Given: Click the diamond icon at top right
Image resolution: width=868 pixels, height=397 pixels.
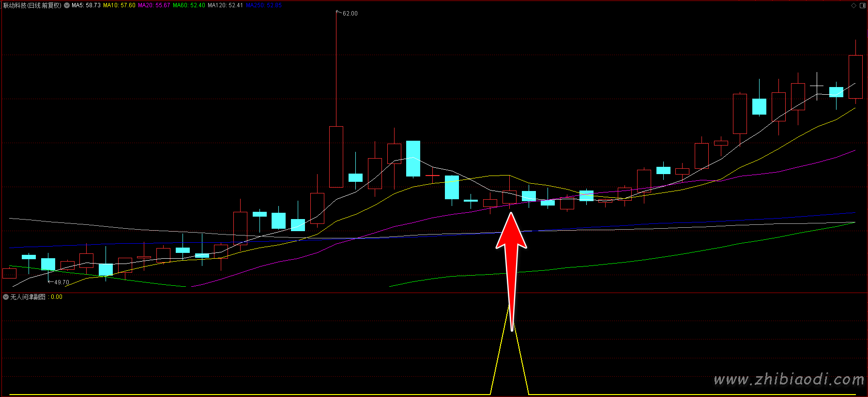Looking at the screenshot, I should (853, 5).
